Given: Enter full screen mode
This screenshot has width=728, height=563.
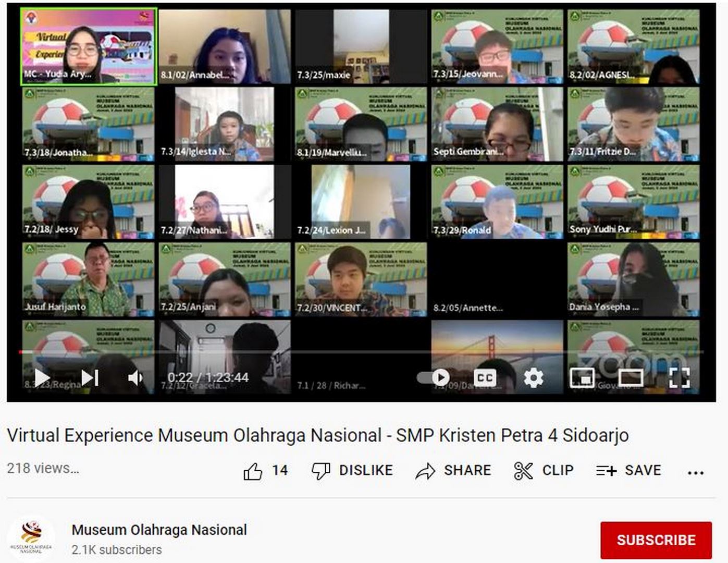Looking at the screenshot, I should point(680,377).
